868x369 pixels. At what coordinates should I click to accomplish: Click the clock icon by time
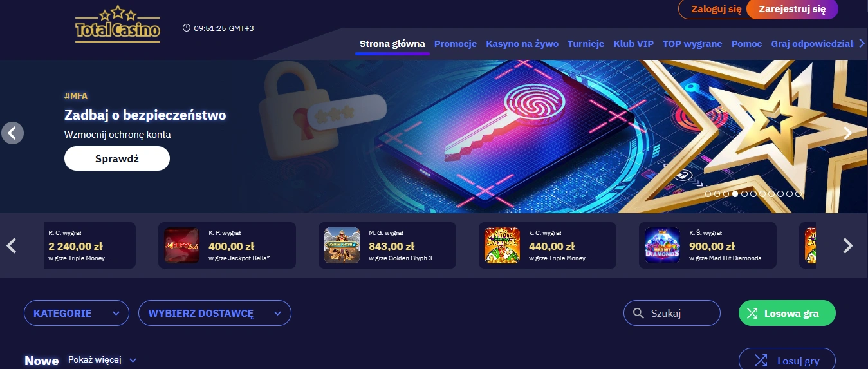(x=187, y=28)
